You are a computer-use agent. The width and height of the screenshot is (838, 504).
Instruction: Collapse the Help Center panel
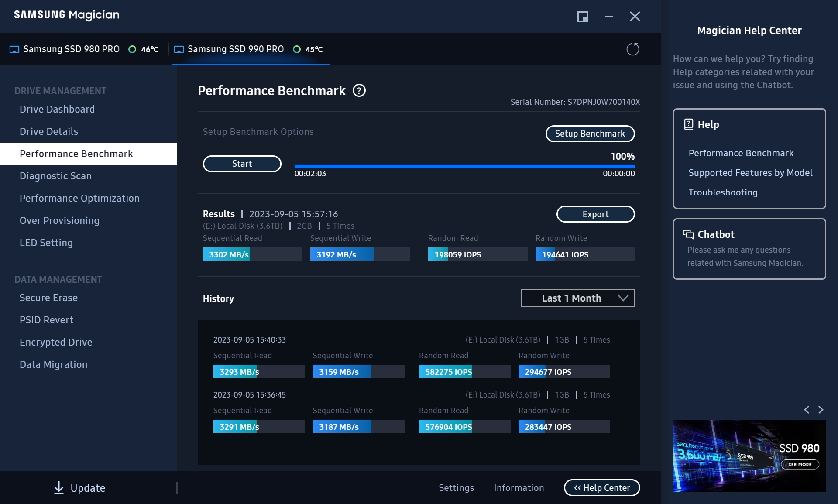601,487
